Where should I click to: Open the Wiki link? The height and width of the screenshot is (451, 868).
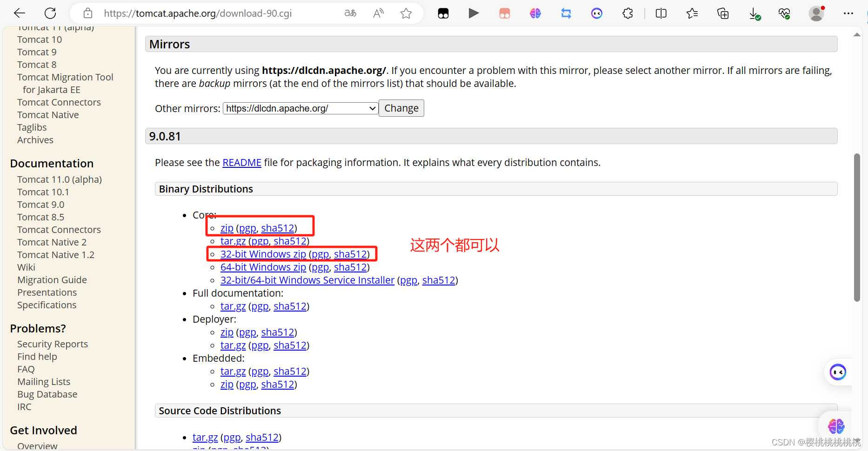point(26,267)
